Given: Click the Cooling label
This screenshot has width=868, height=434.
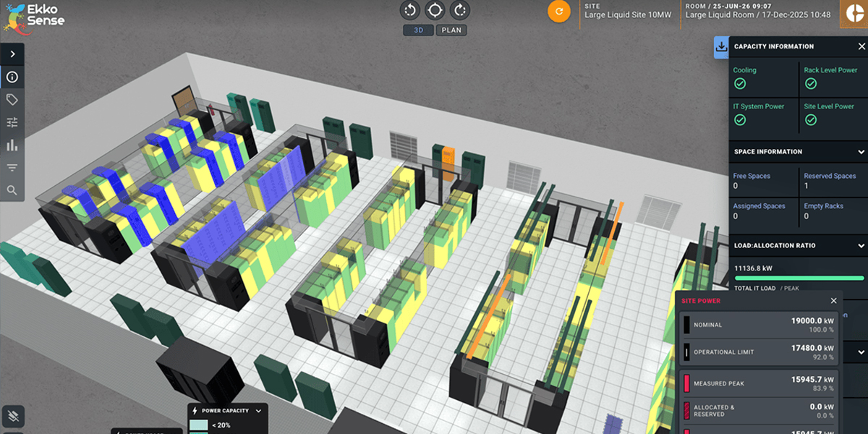Looking at the screenshot, I should coord(745,70).
